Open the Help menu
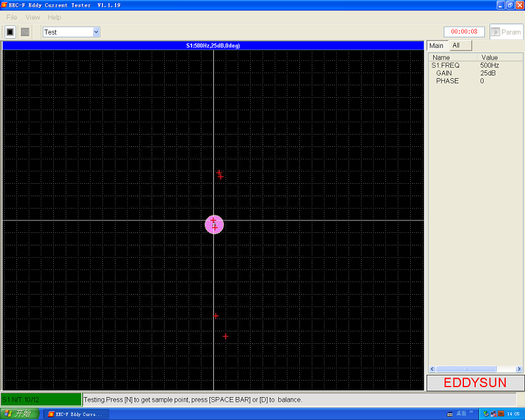The height and width of the screenshot is (420, 525). pyautogui.click(x=54, y=17)
